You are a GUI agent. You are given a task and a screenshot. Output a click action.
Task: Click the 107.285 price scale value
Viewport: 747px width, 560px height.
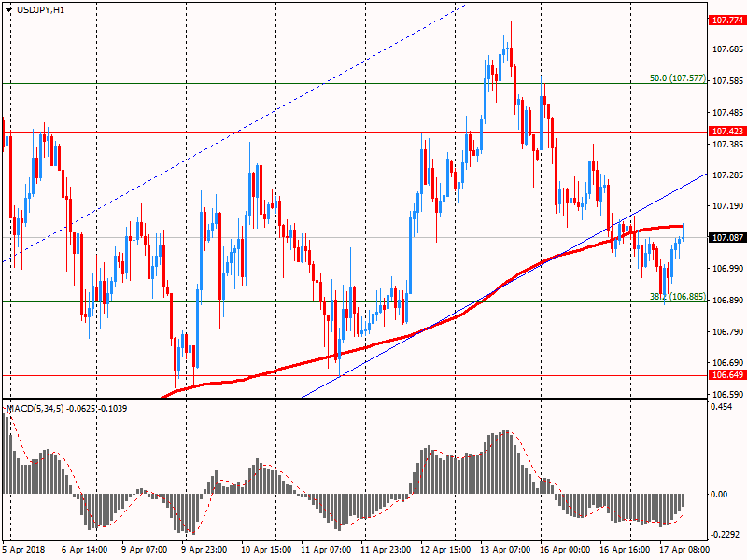[728, 175]
